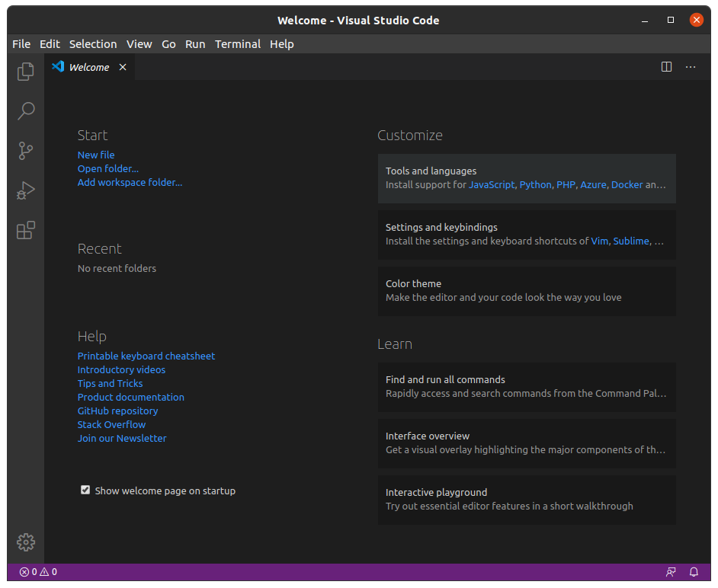The height and width of the screenshot is (588, 718).
Task: Click the New file link
Action: click(x=96, y=155)
